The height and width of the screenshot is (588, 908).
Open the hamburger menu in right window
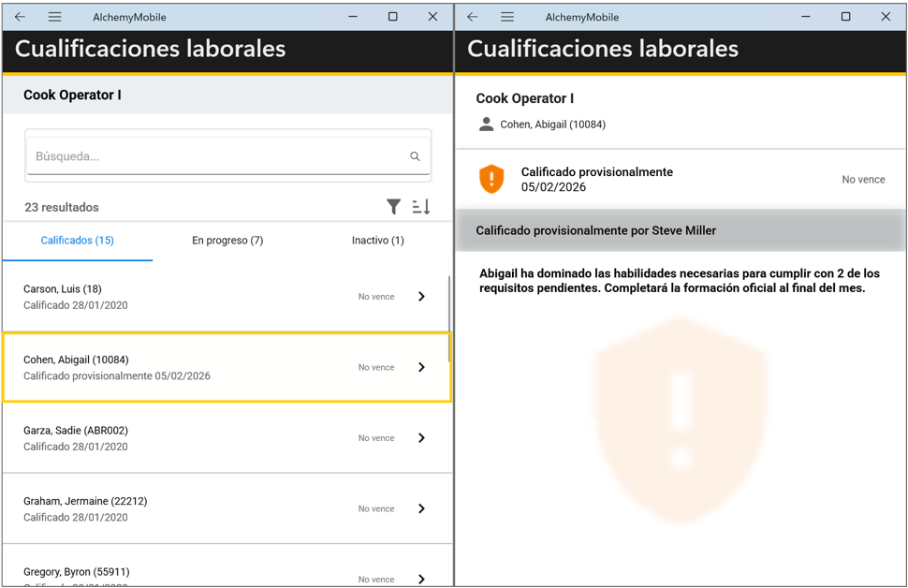click(x=507, y=17)
